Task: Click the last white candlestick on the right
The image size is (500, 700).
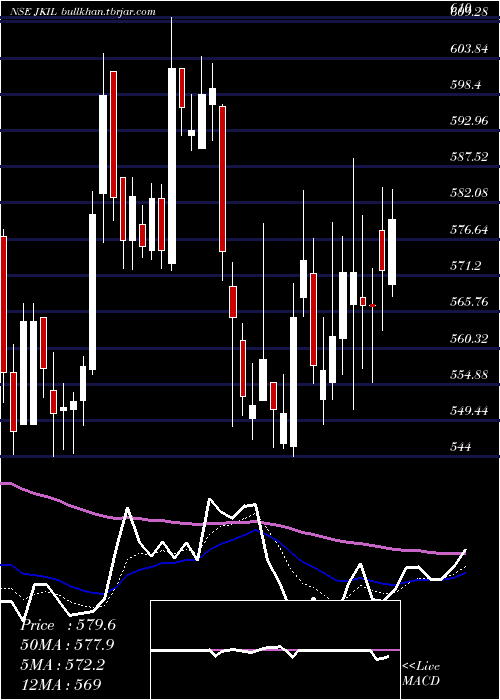Action: point(392,252)
